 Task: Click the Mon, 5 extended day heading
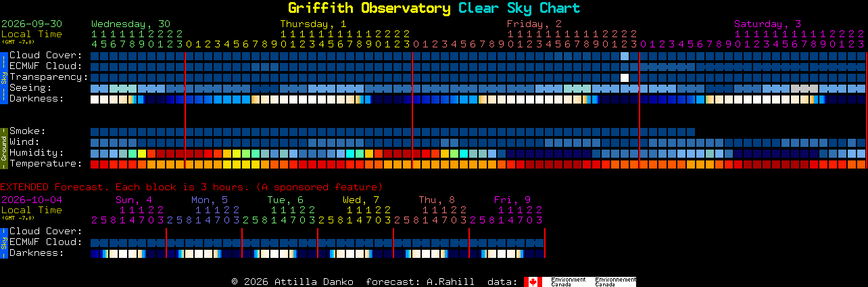pos(210,200)
